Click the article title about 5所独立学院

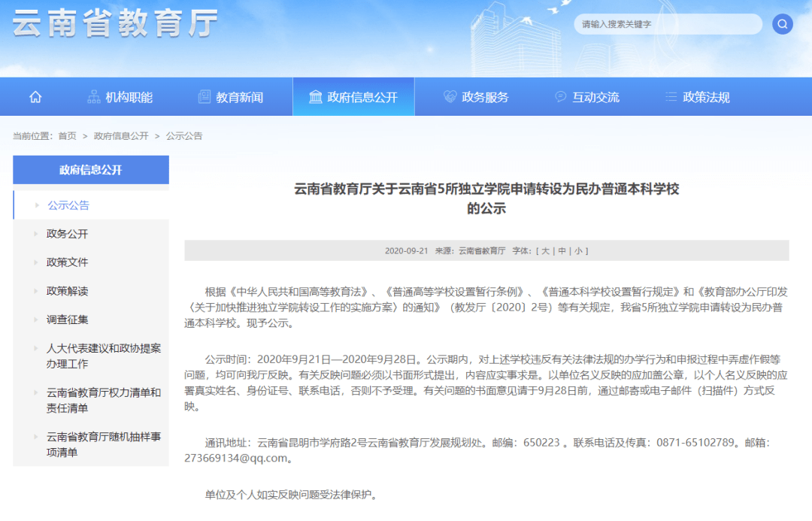coord(486,198)
